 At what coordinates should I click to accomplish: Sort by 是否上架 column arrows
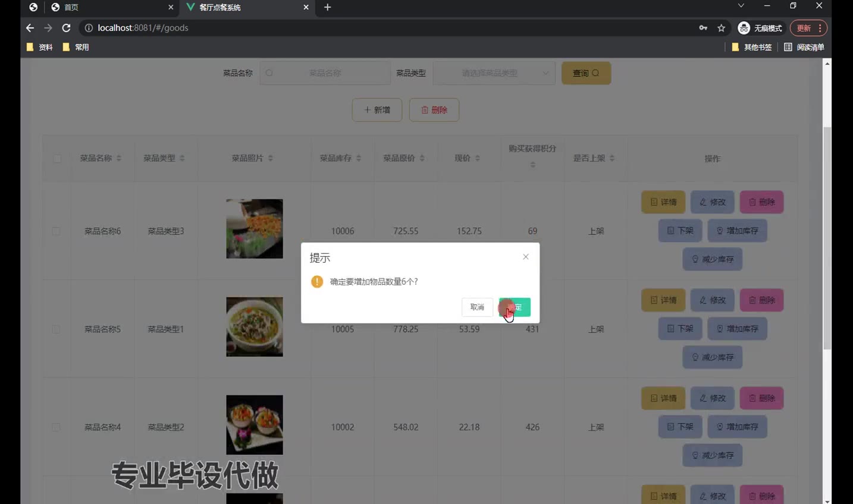[x=612, y=158]
